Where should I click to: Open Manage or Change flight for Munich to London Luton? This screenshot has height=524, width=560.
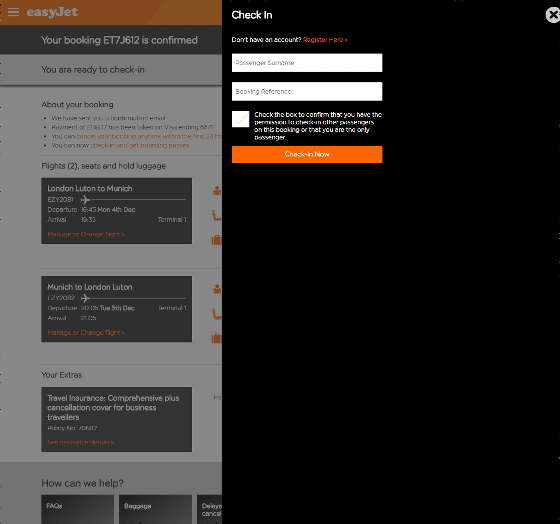coord(86,333)
